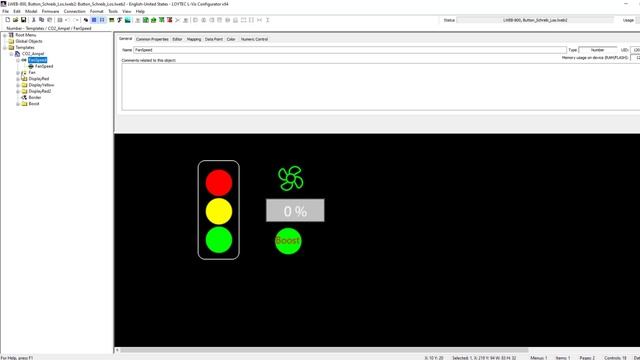Select the 0 % numeric display on canvas
This screenshot has width=640, height=360.
pos(295,211)
